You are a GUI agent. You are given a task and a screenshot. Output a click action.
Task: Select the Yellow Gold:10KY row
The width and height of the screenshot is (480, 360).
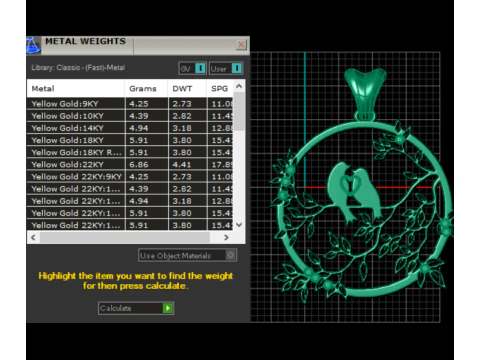pyautogui.click(x=130, y=116)
